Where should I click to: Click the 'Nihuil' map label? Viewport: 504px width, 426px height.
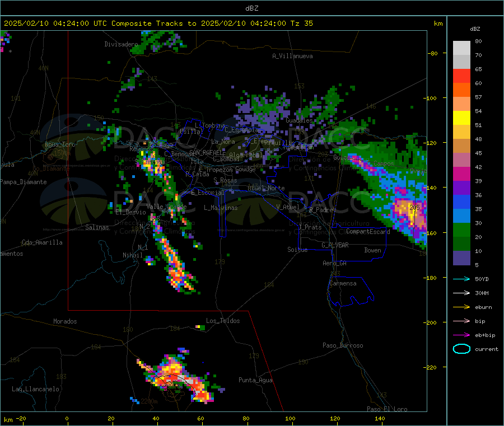point(132,255)
